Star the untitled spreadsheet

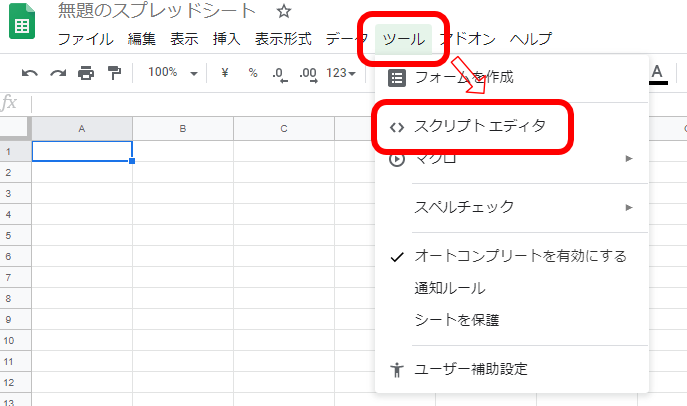[284, 11]
